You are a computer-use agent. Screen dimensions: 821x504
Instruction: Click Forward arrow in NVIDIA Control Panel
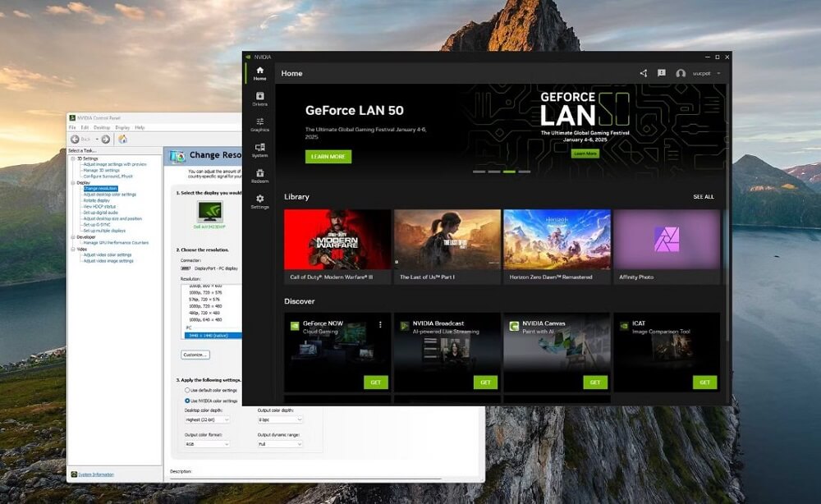(x=106, y=140)
